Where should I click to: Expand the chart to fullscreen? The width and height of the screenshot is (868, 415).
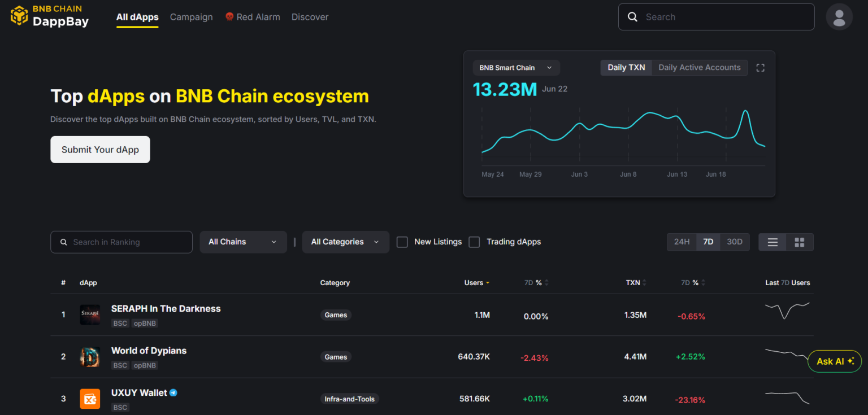(x=760, y=67)
